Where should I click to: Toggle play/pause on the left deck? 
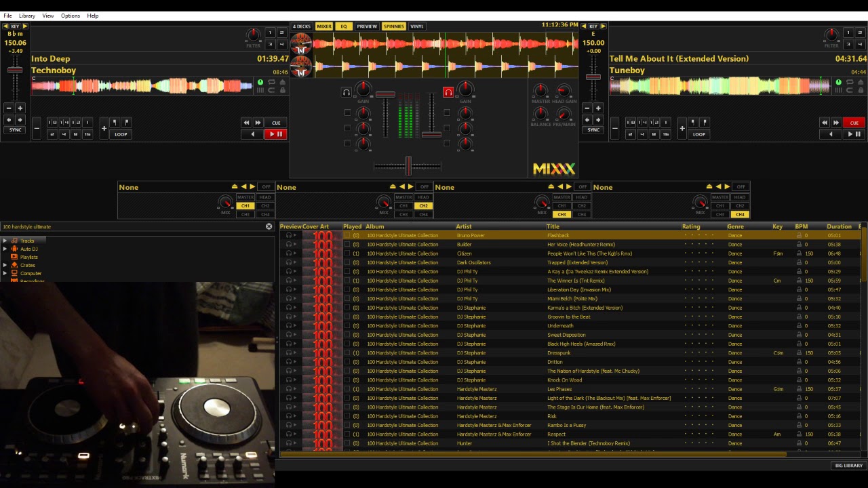pos(276,134)
